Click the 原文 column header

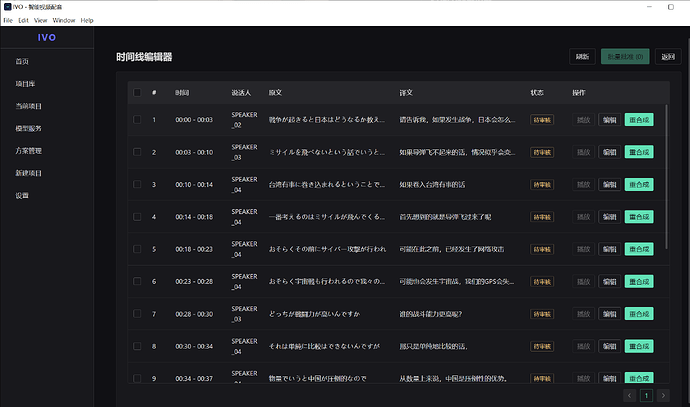tap(275, 92)
